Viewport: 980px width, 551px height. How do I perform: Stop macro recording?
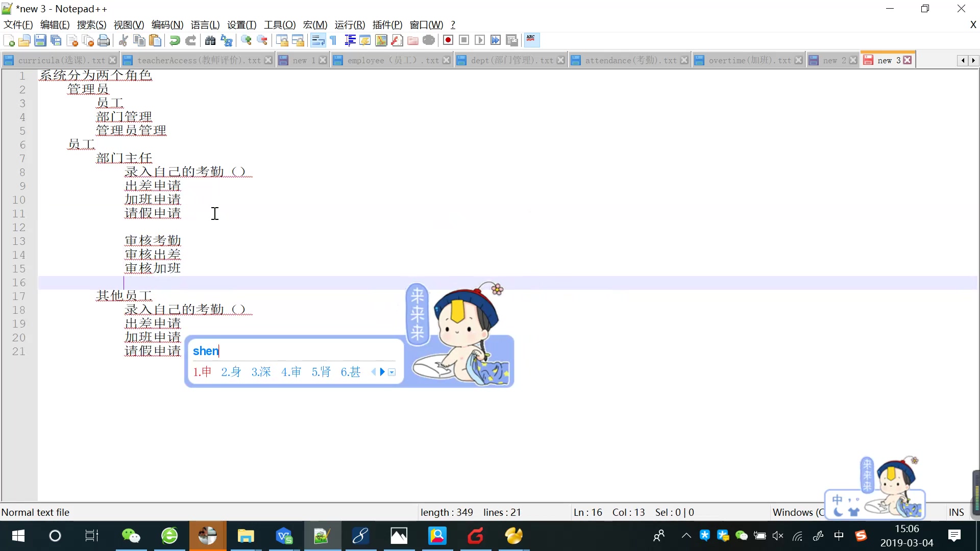click(x=464, y=40)
